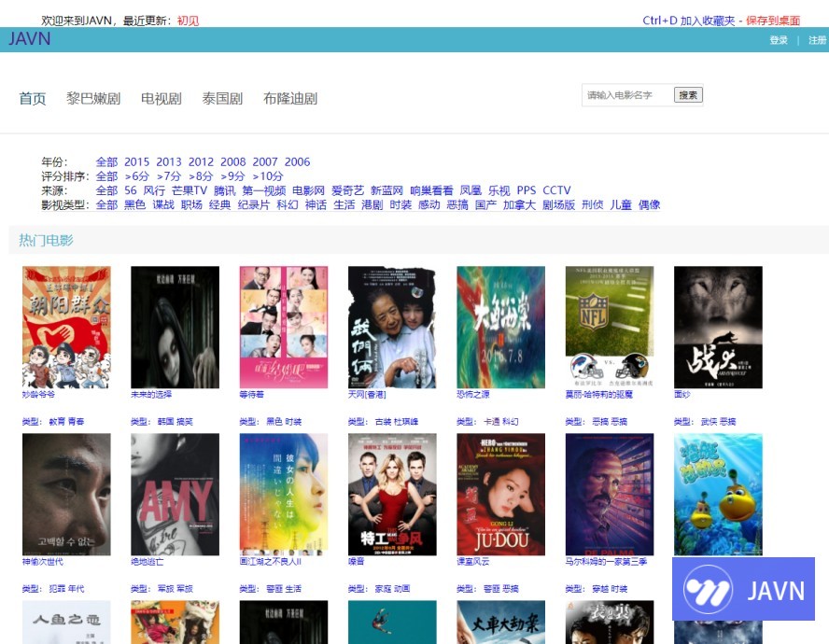Open the 初见 latest update link

[x=188, y=21]
